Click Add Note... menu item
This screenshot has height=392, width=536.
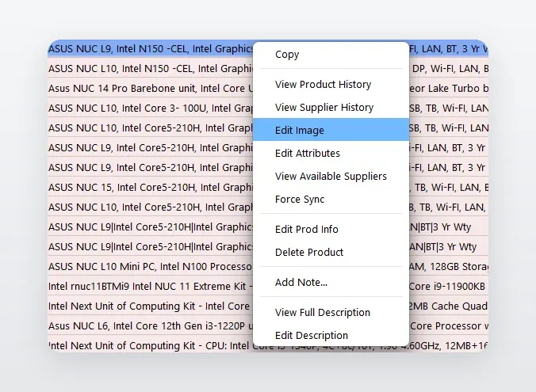pyautogui.click(x=331, y=282)
